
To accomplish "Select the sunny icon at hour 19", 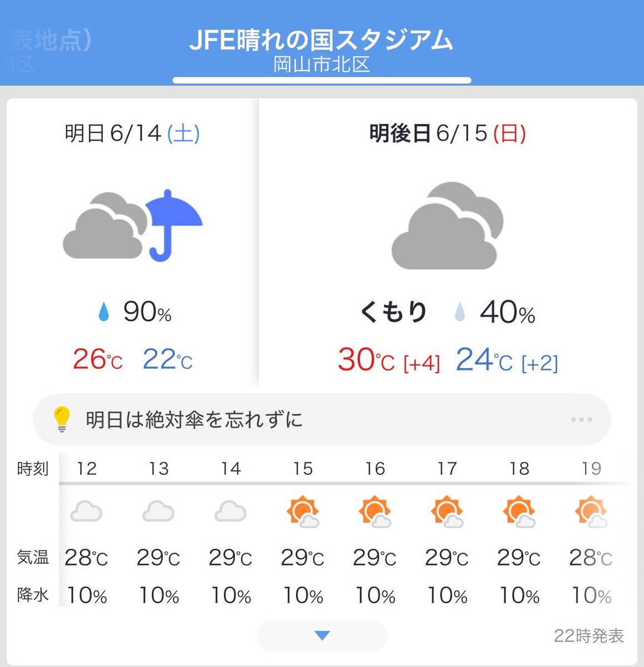I will (x=591, y=511).
